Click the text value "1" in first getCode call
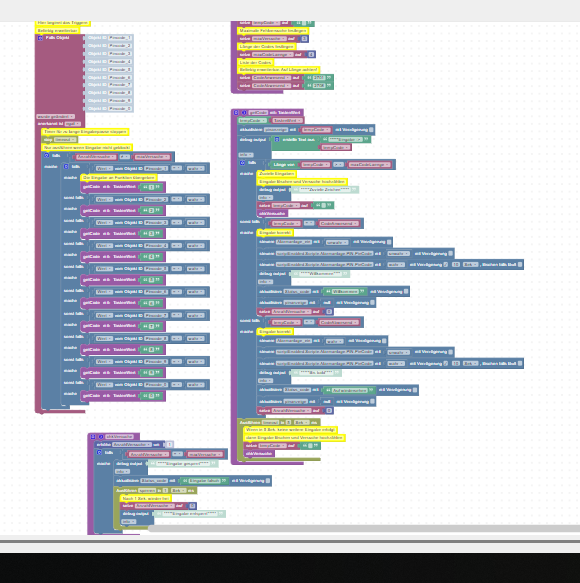This screenshot has width=580, height=583. 151,187
